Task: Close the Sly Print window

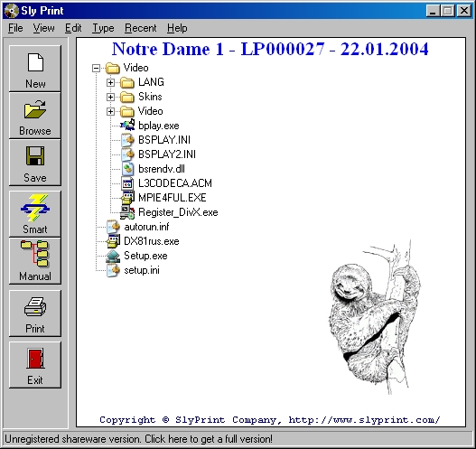Action: tap(464, 11)
